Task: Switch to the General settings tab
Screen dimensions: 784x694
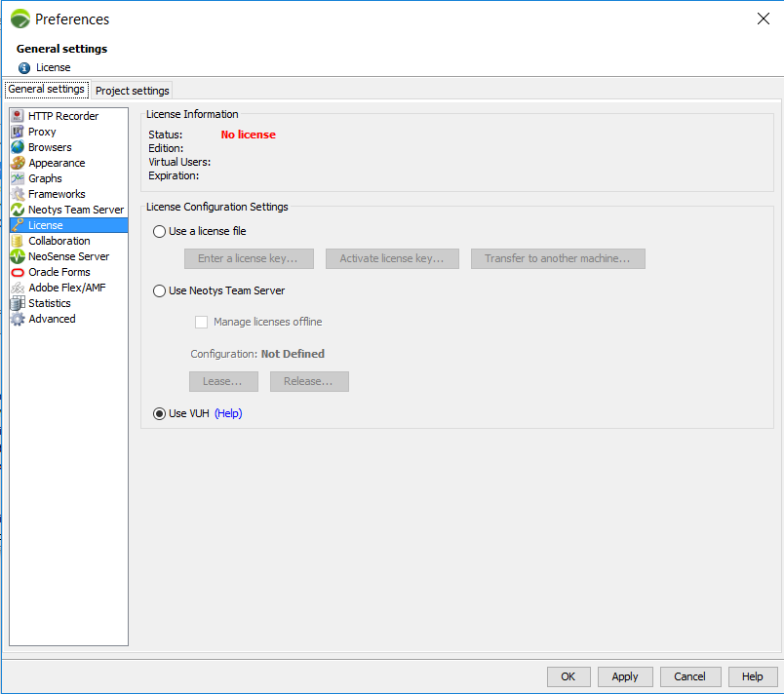Action: 46,90
